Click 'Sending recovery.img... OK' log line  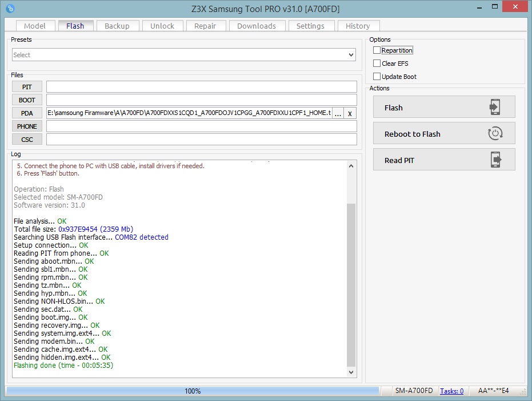pyautogui.click(x=57, y=325)
